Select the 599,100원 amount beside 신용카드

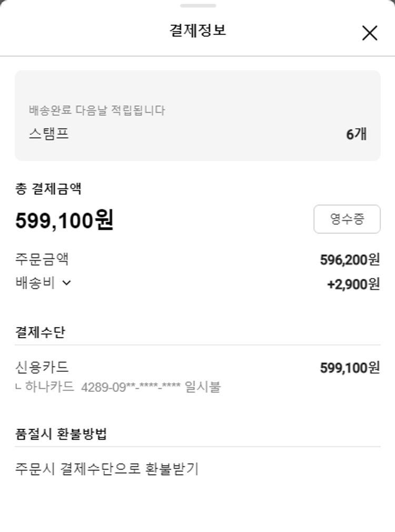tap(350, 368)
